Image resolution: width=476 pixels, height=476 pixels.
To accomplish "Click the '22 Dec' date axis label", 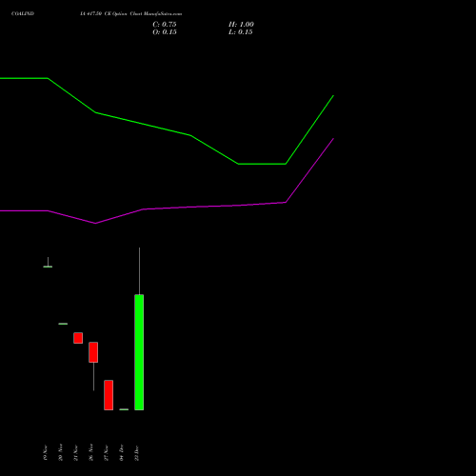I will (x=137, y=453).
